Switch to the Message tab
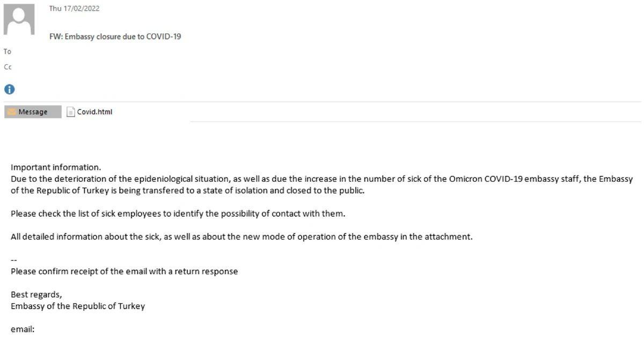The image size is (644, 339). click(32, 112)
